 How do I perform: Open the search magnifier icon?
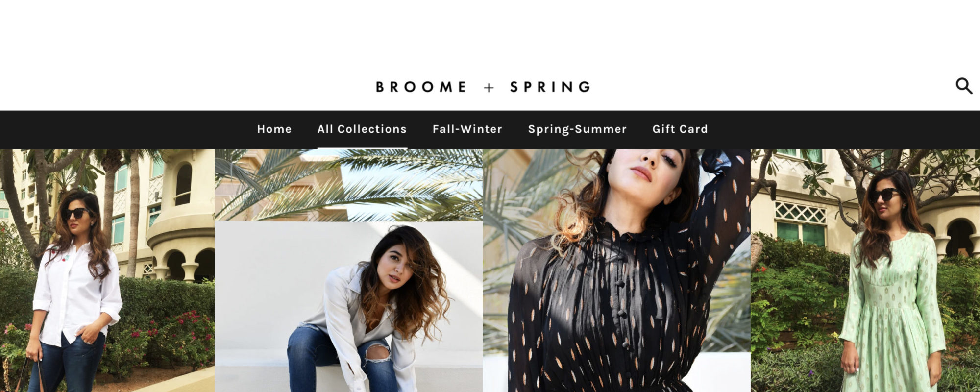[963, 86]
